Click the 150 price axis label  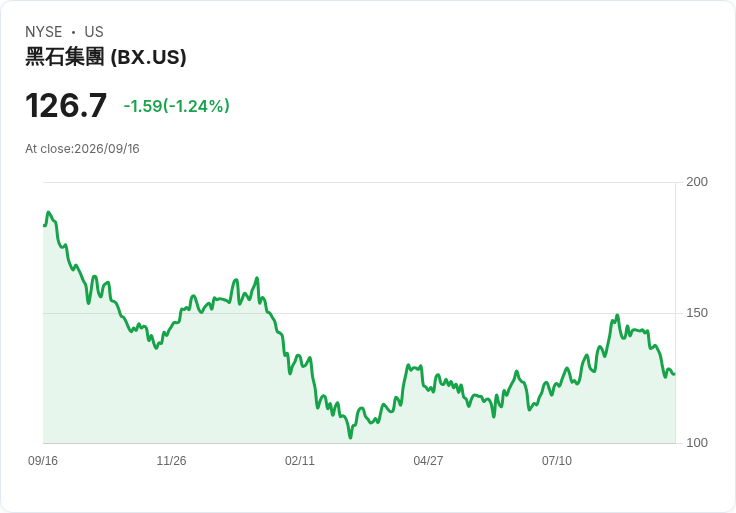[697, 313]
